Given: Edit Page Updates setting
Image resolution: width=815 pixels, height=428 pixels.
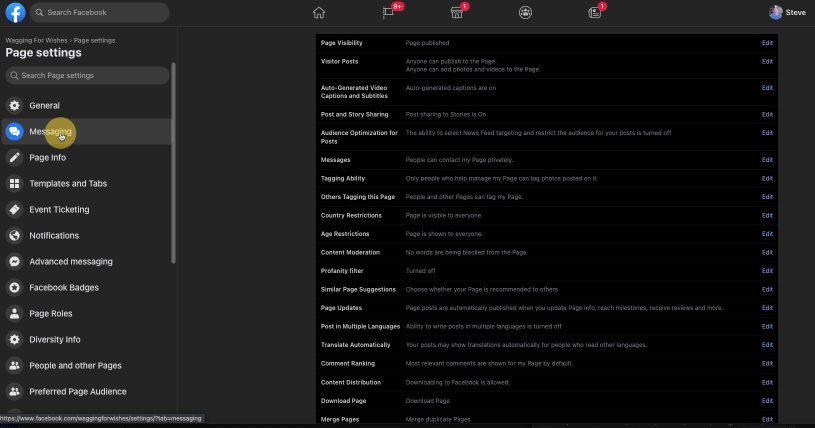Looking at the screenshot, I should click(x=767, y=308).
